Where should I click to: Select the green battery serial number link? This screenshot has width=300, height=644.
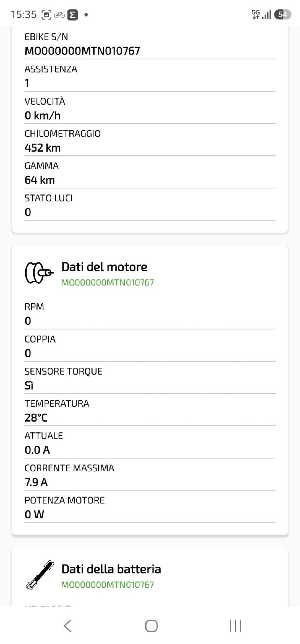108,584
